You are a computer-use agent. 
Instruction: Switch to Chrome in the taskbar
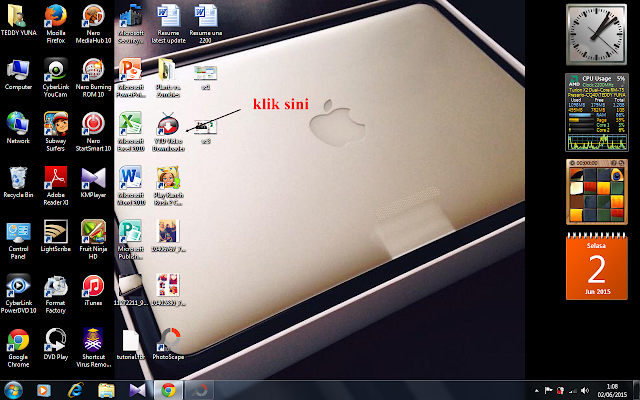pos(168,391)
